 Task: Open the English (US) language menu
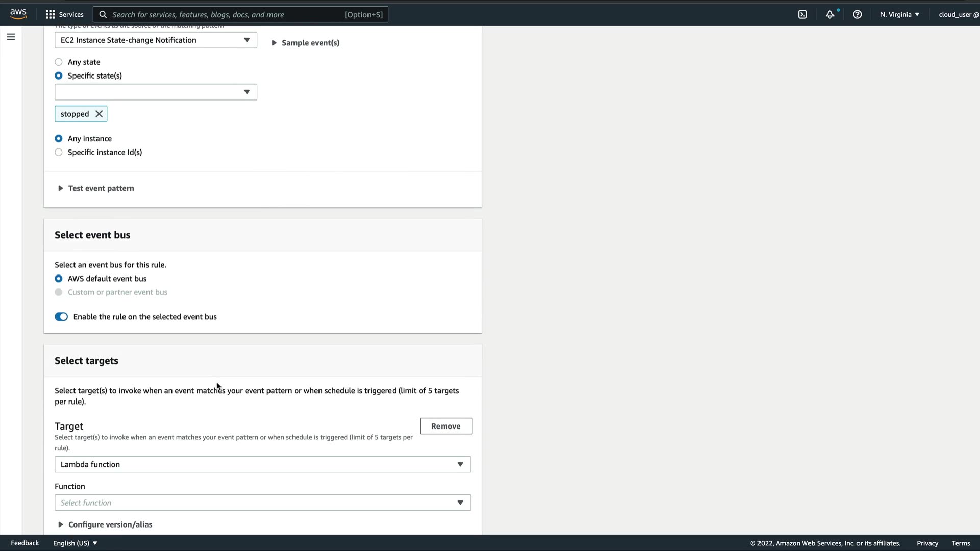pos(75,543)
